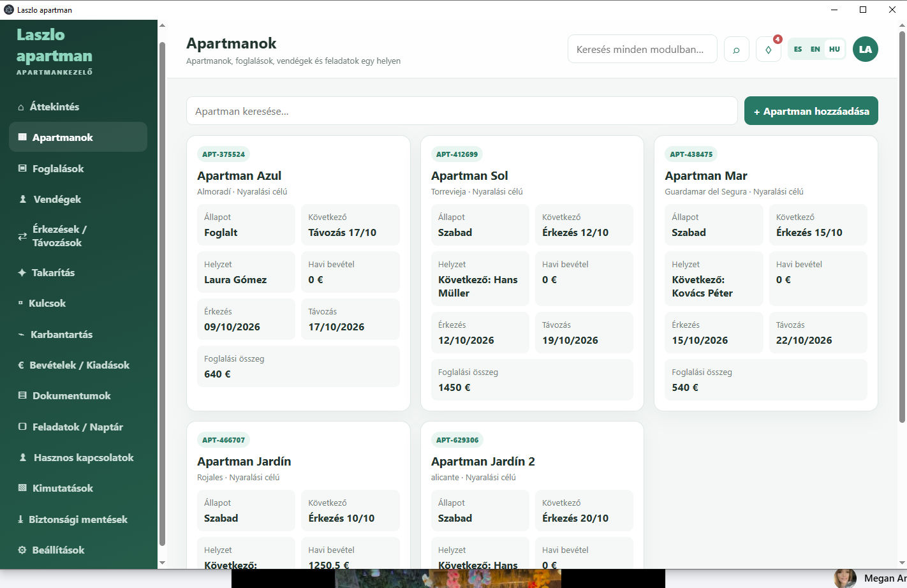Click the Érkezés 15/10 value
Image resolution: width=907 pixels, height=588 pixels.
(809, 233)
